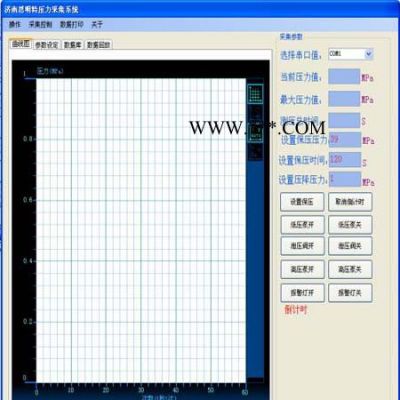Select the AUTO scale chart icon

point(256,133)
